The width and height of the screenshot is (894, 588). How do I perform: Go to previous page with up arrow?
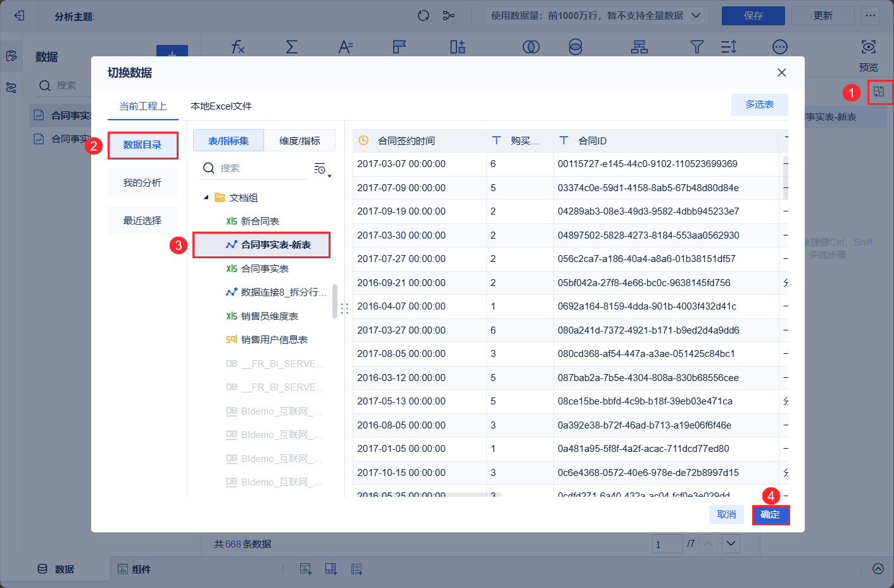(710, 544)
